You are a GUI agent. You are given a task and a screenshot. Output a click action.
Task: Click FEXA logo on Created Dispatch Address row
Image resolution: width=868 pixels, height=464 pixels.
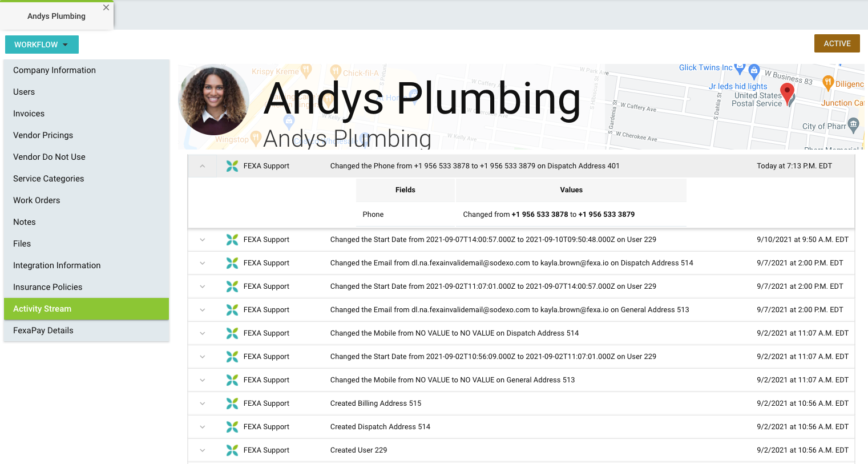(232, 427)
